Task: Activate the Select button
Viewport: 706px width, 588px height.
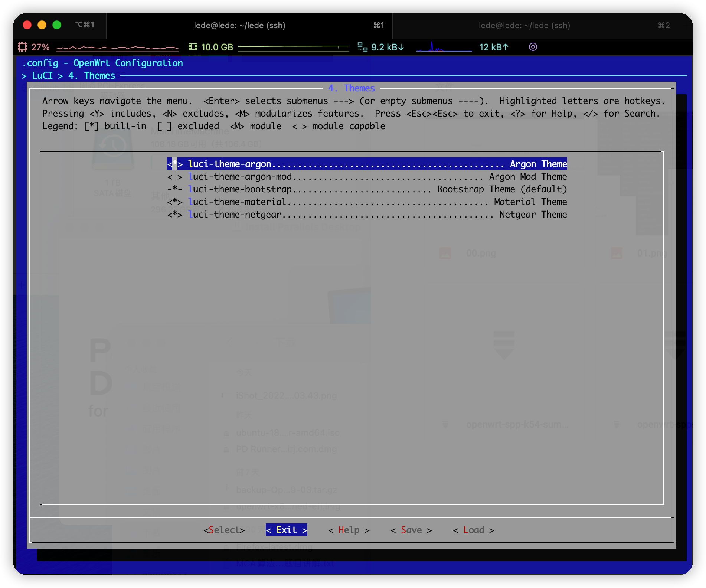Action: point(224,530)
